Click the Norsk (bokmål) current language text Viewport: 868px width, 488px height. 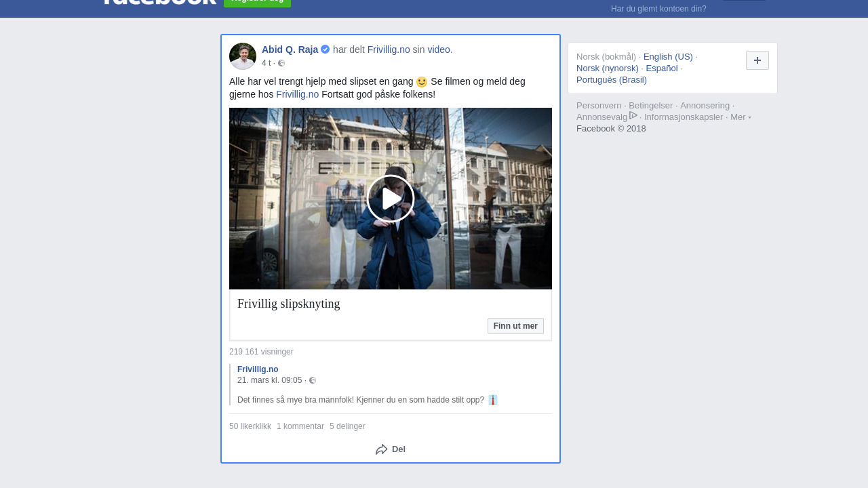point(606,56)
